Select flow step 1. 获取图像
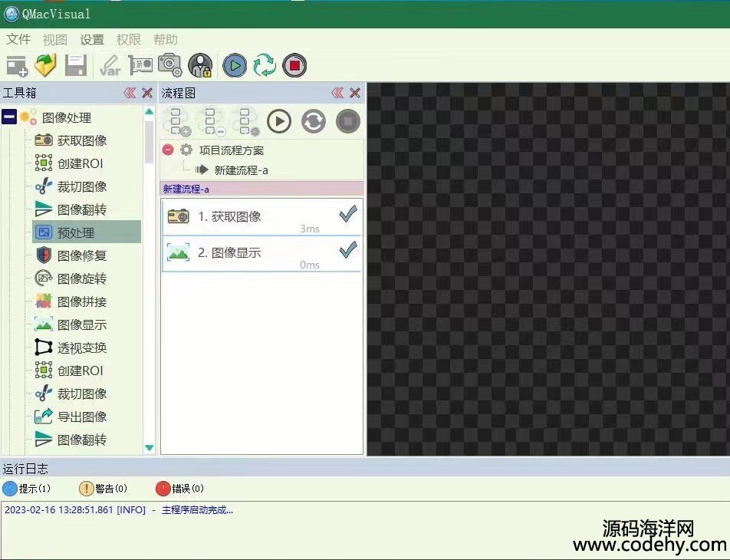 pyautogui.click(x=262, y=218)
